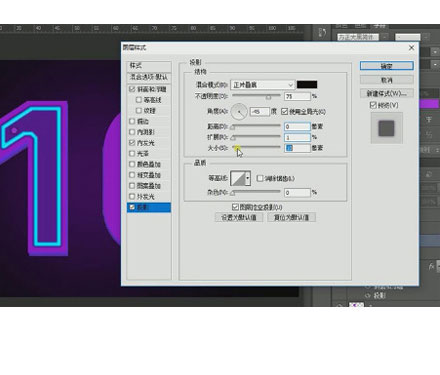This screenshot has width=440, height=375.
Task: Uncheck the Bevel & Emboss style checkbox
Action: [x=132, y=89]
